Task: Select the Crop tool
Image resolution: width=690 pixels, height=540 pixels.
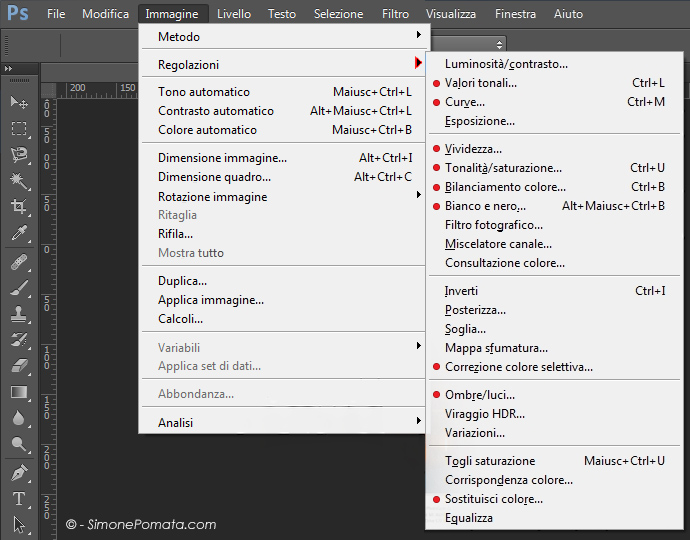Action: 19,207
